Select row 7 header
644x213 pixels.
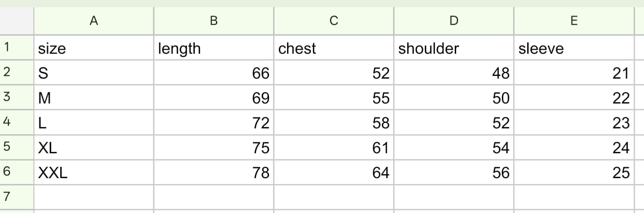(x=17, y=197)
